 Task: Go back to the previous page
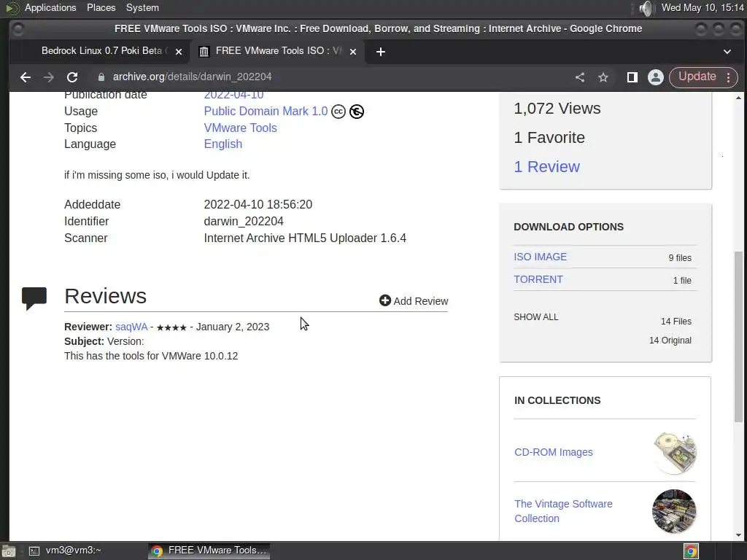pos(26,77)
